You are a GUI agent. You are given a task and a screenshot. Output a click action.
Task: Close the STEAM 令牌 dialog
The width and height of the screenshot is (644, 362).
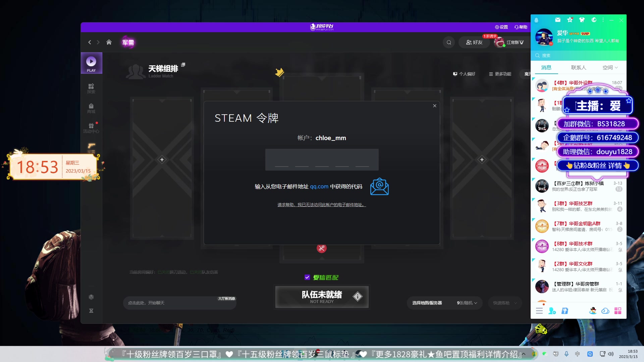tap(435, 106)
